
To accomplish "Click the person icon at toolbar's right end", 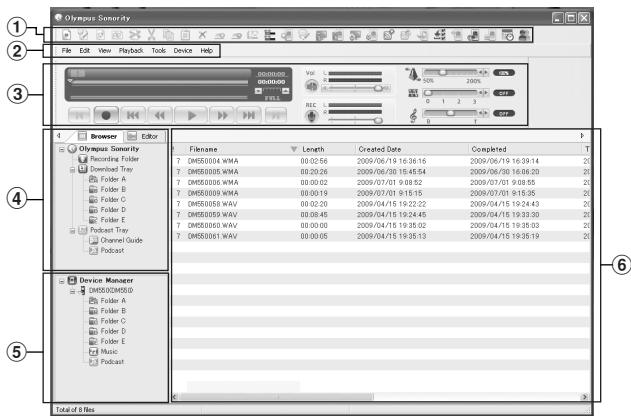I will click(524, 35).
